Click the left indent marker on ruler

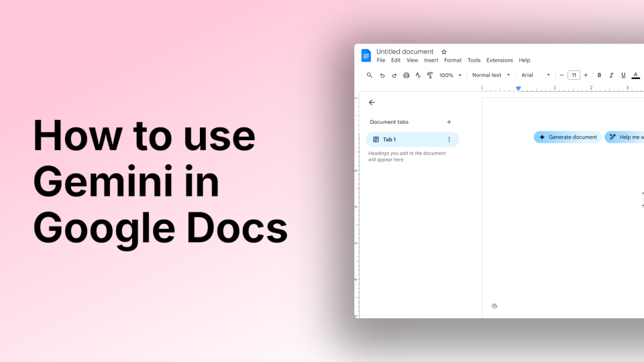[519, 88]
